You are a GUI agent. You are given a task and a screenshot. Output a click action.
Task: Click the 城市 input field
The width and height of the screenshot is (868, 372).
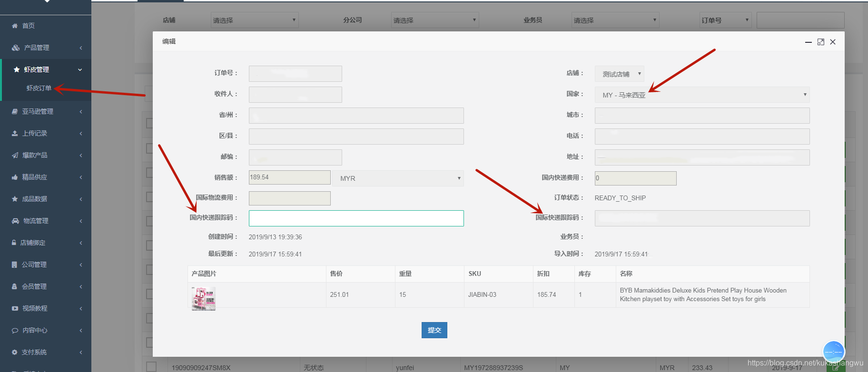pos(702,116)
